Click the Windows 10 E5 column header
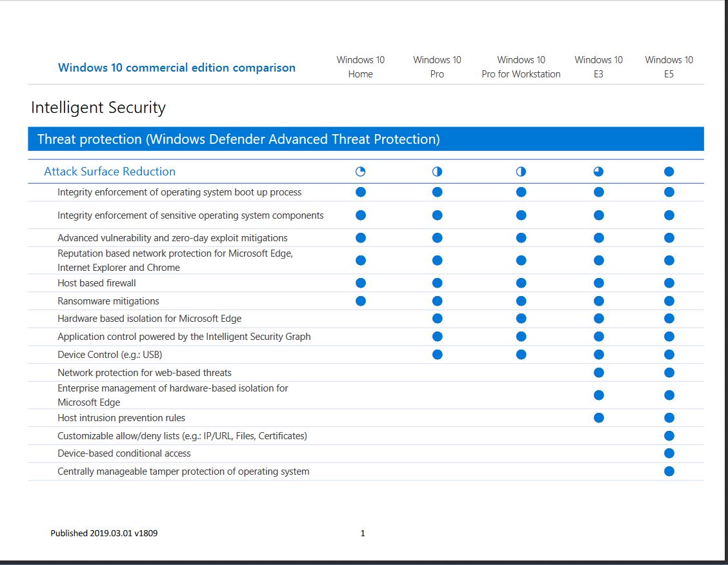This screenshot has height=565, width=728. click(669, 67)
